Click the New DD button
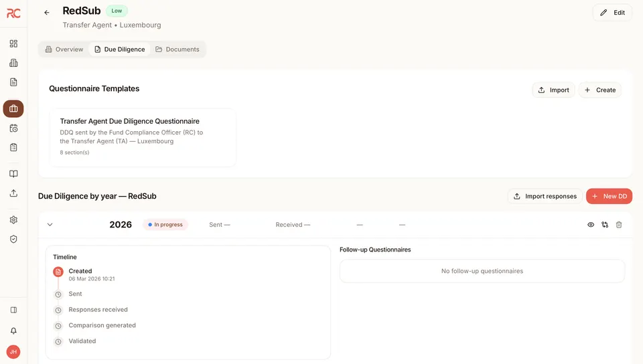The height and width of the screenshot is (364, 643). pyautogui.click(x=609, y=196)
